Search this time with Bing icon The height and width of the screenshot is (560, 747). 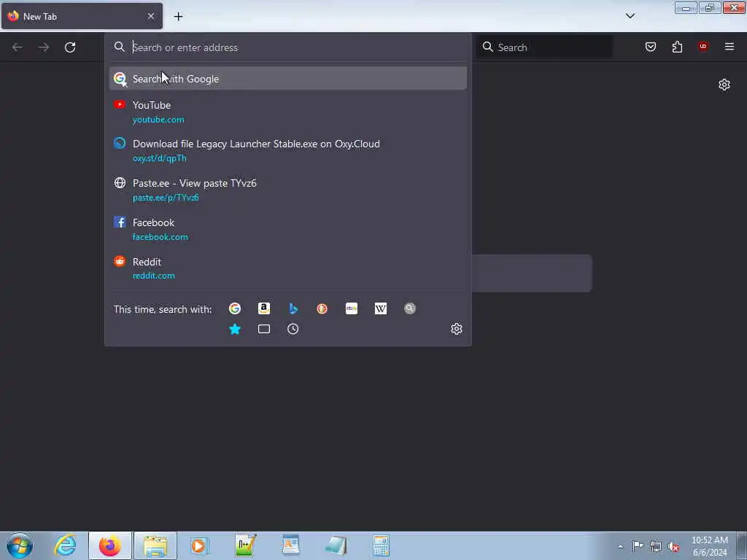click(293, 308)
